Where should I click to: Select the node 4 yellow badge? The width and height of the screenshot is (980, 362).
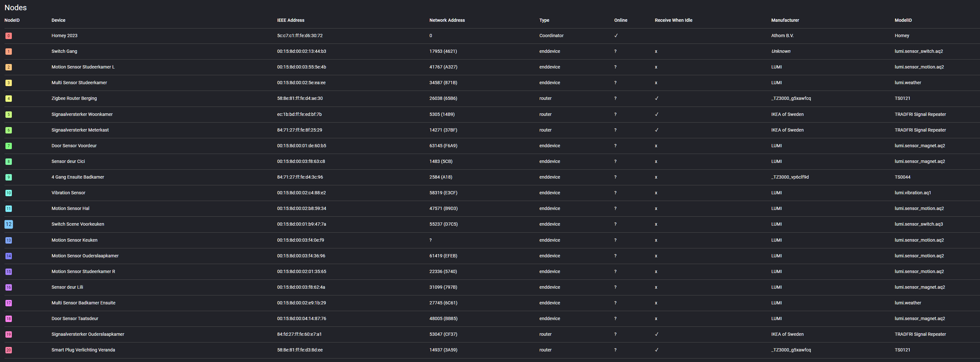point(8,99)
